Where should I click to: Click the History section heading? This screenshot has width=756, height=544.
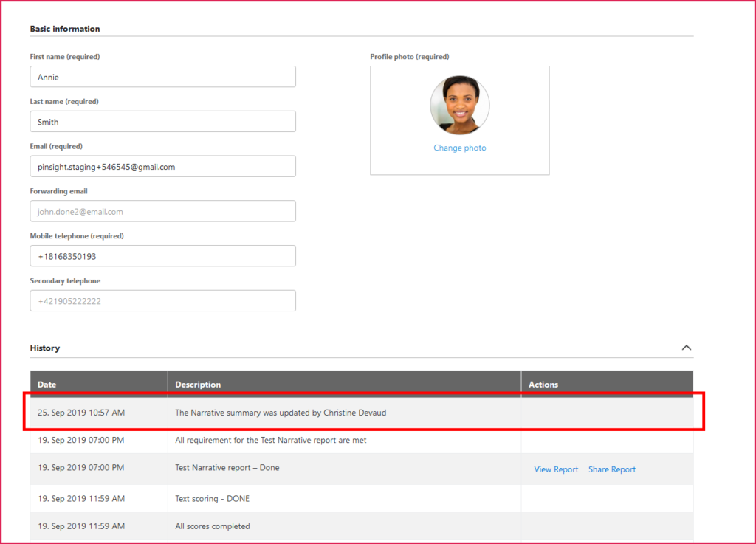point(45,348)
